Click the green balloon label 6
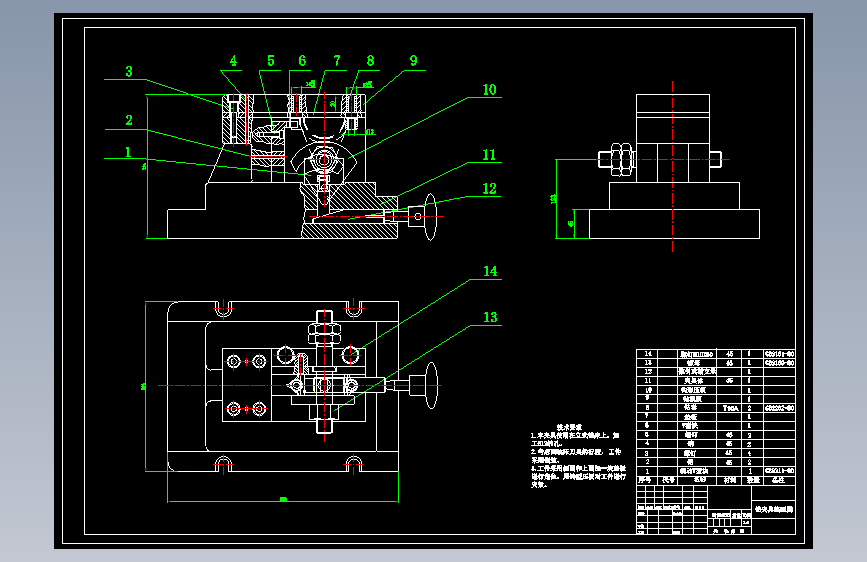 coord(302,61)
